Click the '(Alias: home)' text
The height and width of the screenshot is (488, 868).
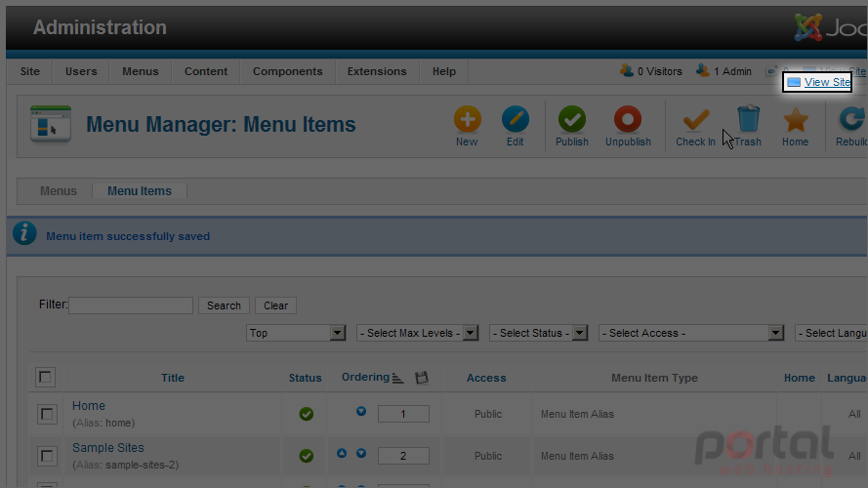(x=103, y=423)
